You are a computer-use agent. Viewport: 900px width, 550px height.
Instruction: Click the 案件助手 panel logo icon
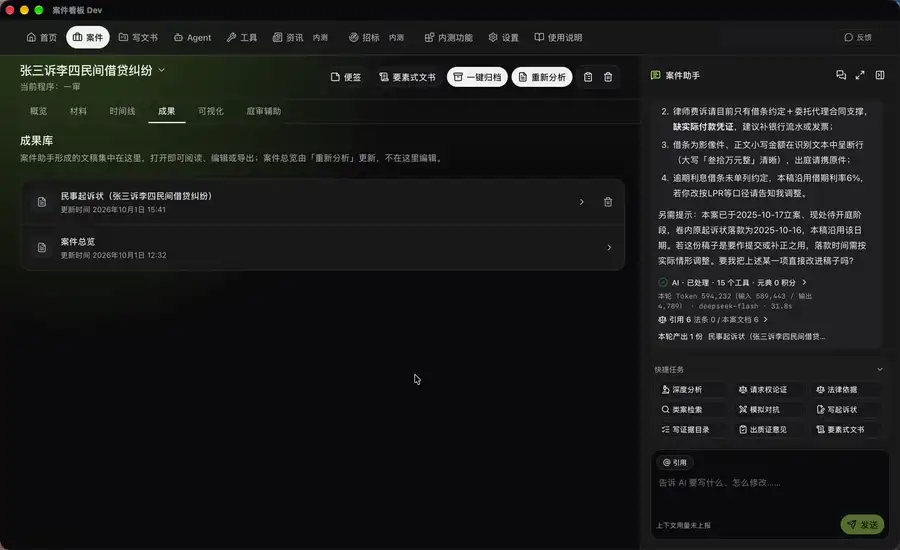655,75
